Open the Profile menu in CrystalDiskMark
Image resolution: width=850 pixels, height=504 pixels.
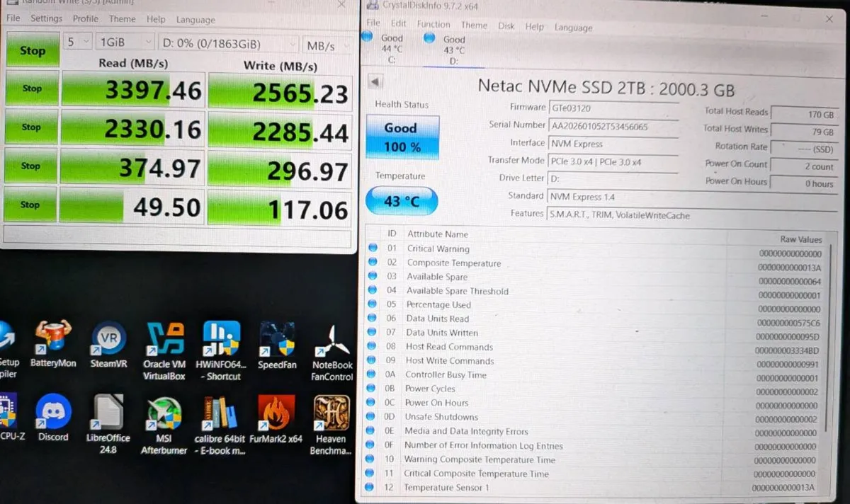[85, 19]
